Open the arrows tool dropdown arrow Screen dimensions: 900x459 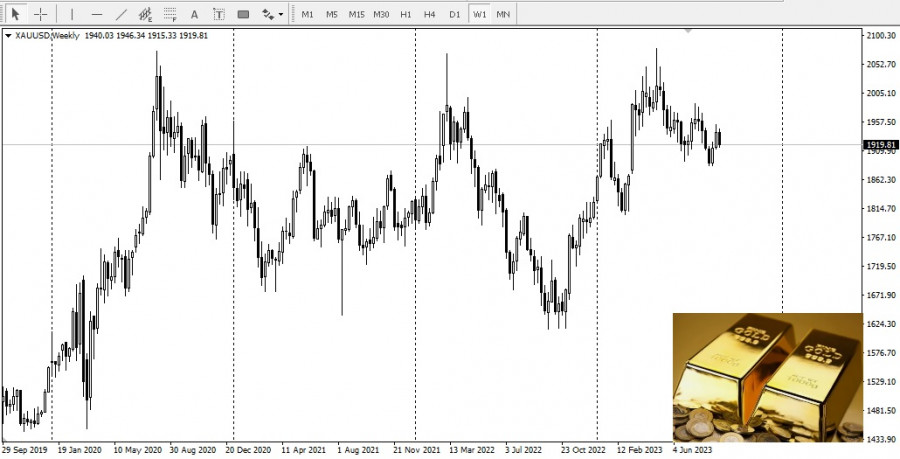[x=281, y=14]
